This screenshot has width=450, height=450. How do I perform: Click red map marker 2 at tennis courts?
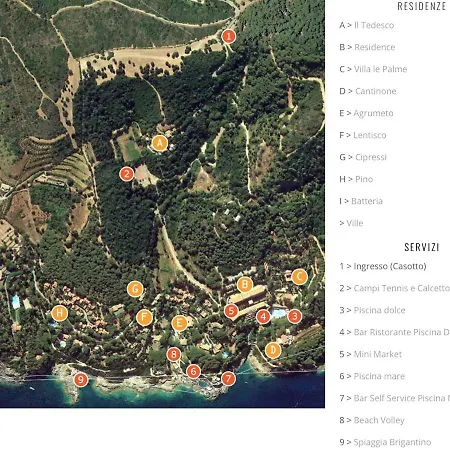[x=127, y=174]
